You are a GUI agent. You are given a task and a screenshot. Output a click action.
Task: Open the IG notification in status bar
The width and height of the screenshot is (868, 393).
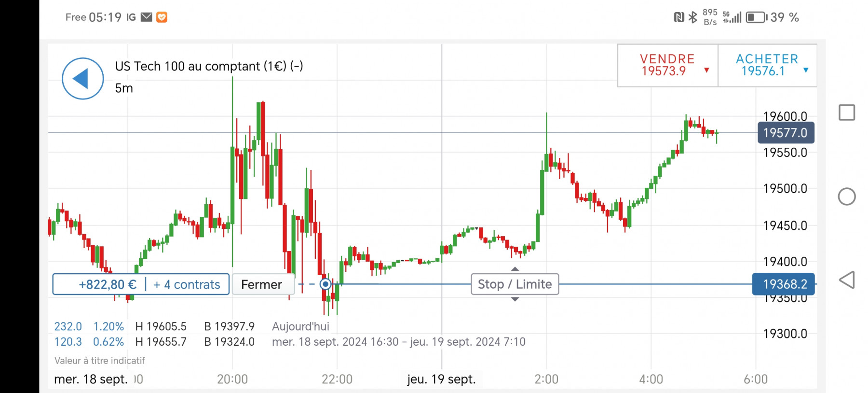(131, 17)
